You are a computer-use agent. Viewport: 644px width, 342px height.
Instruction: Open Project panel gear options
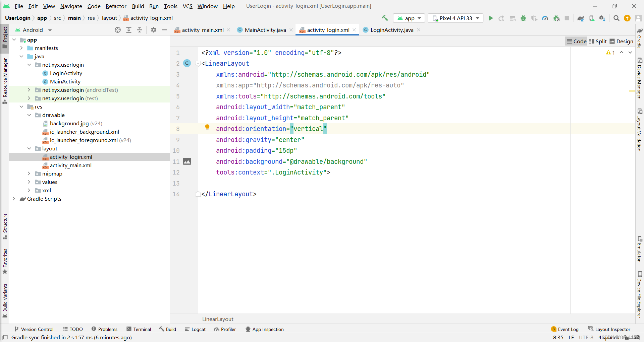tap(154, 30)
